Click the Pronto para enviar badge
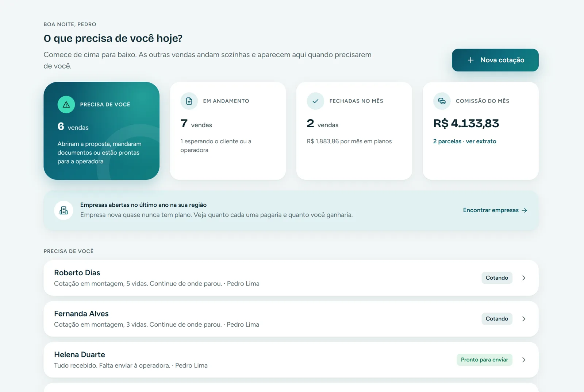The image size is (584, 392). 484,360
